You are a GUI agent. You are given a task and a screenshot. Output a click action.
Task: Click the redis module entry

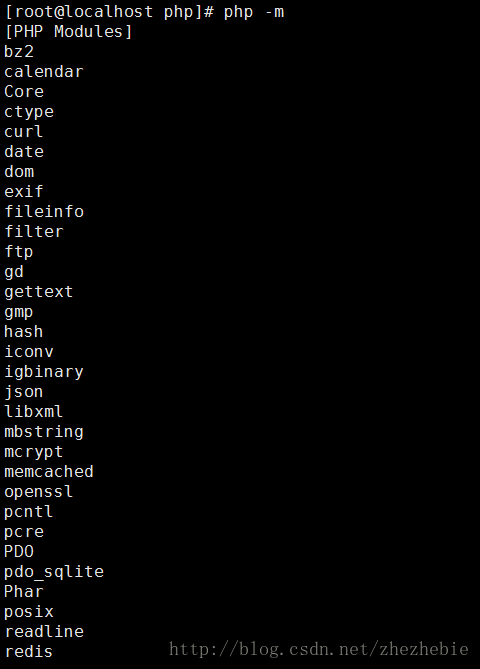29,652
